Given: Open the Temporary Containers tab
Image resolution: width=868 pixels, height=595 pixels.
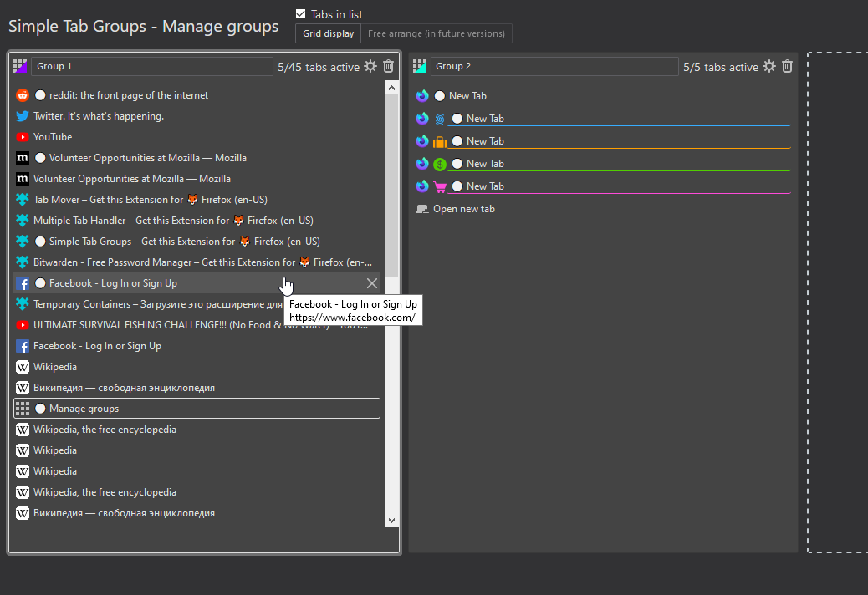Looking at the screenshot, I should [x=197, y=304].
